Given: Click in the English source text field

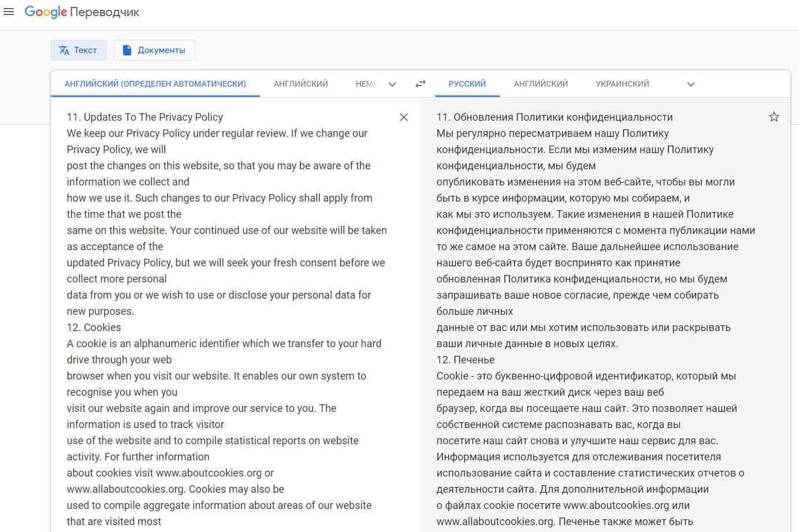Looking at the screenshot, I should [228, 319].
